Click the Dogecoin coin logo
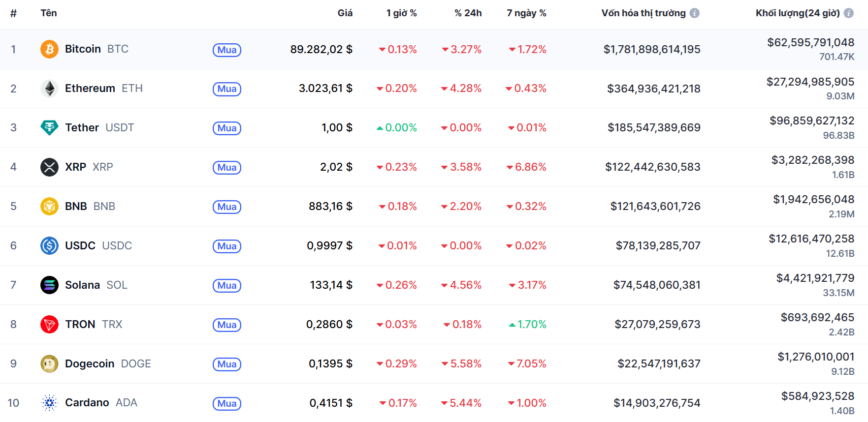Screen dimensions: 868x422 tap(49, 364)
